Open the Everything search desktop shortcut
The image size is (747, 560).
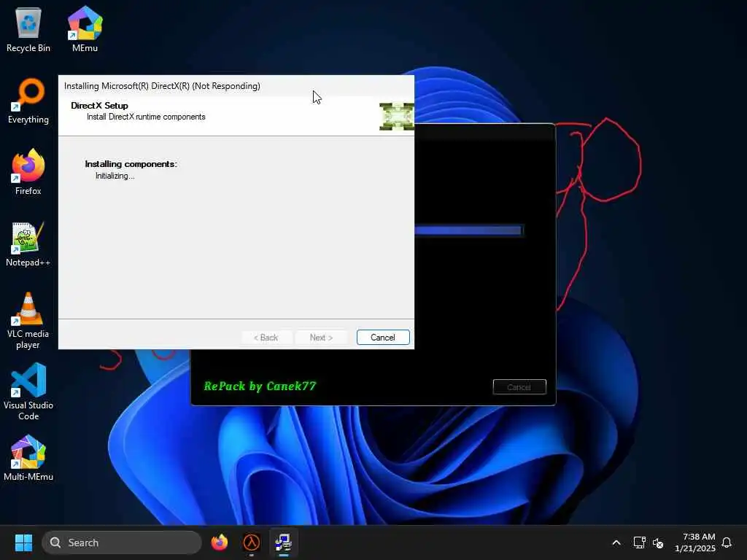(x=28, y=101)
